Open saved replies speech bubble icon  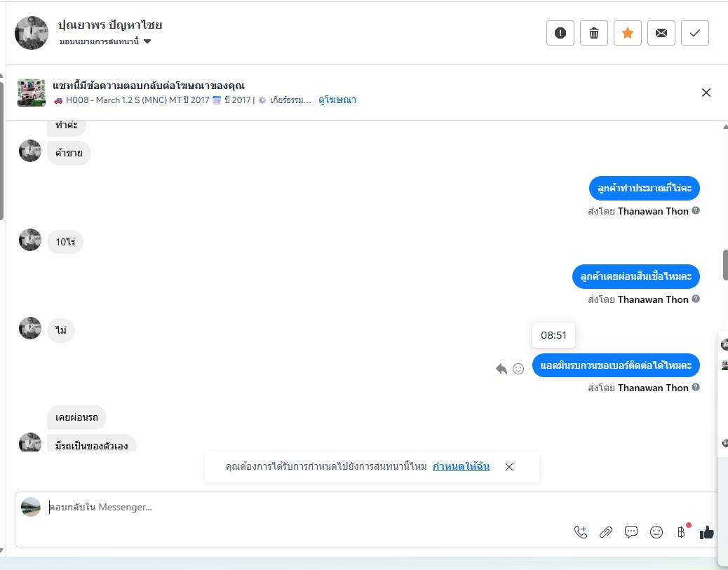(631, 532)
